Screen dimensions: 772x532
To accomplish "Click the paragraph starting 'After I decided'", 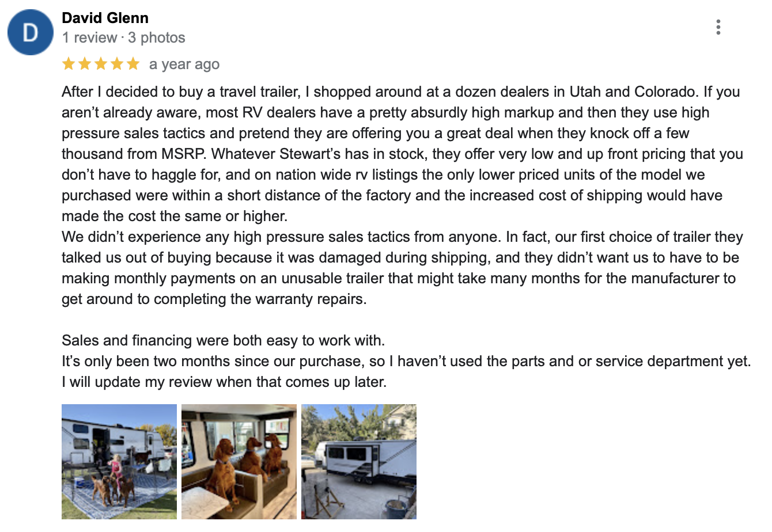I will 402,154.
